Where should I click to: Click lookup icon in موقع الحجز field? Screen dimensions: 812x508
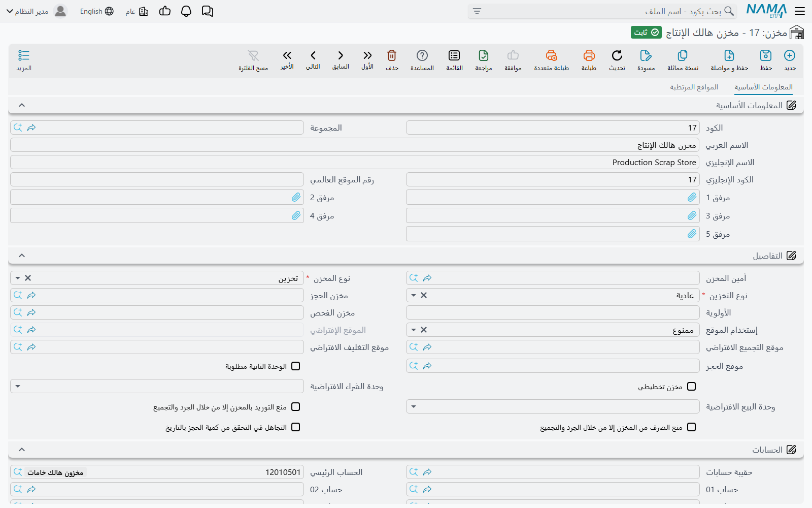pos(414,366)
